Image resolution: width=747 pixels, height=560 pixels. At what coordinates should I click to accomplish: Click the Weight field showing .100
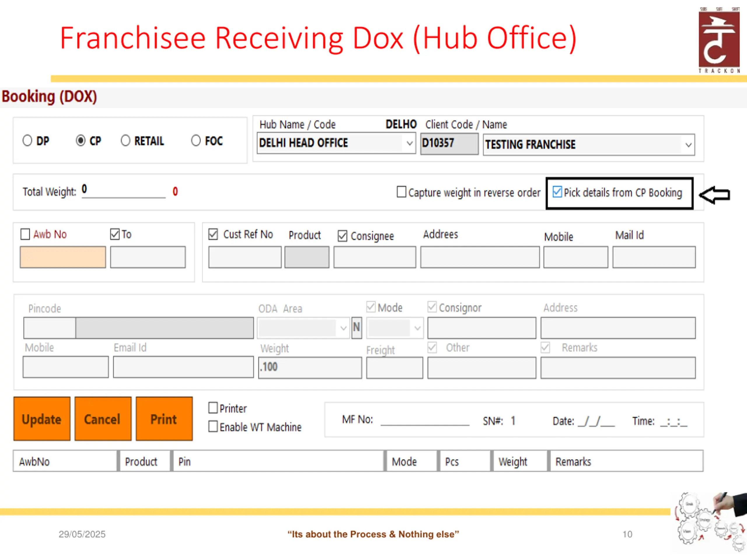[310, 367]
